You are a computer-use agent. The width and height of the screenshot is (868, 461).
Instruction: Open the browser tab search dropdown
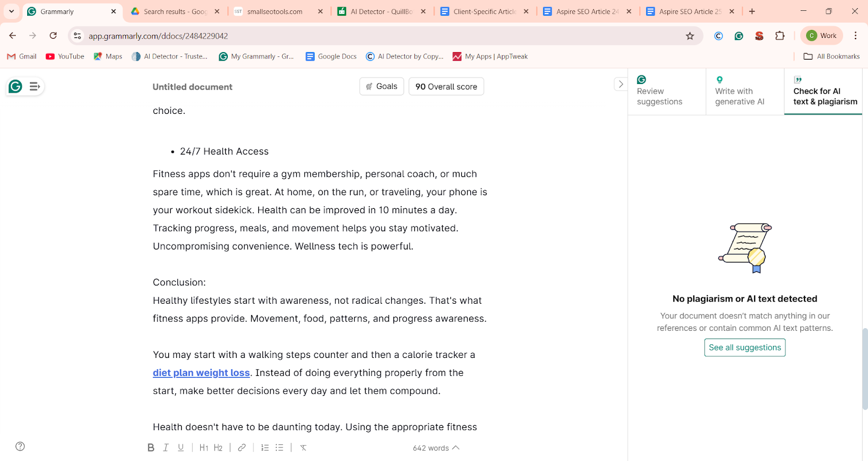click(11, 11)
